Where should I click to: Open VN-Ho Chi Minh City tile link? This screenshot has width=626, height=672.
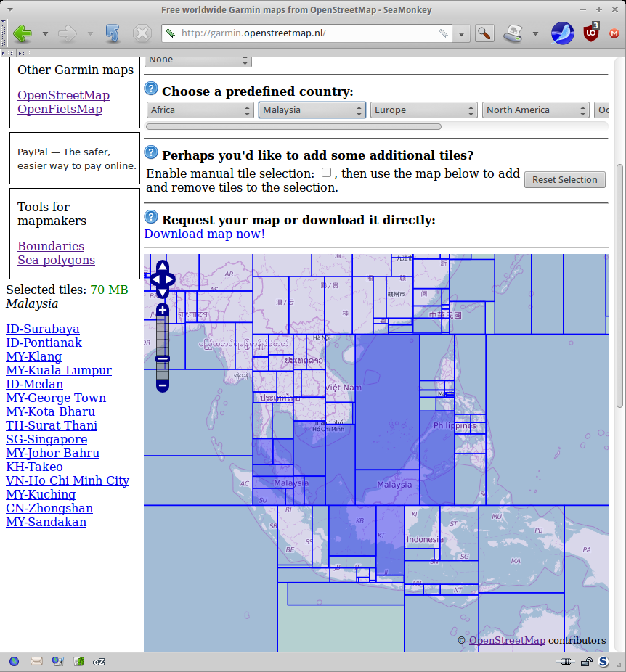pos(68,480)
